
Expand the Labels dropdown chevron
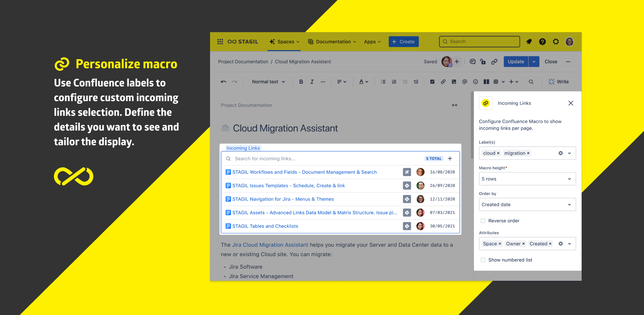tap(569, 153)
